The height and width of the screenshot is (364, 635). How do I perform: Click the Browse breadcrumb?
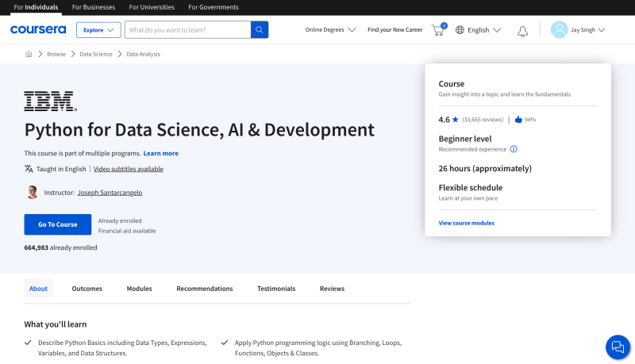click(x=56, y=54)
